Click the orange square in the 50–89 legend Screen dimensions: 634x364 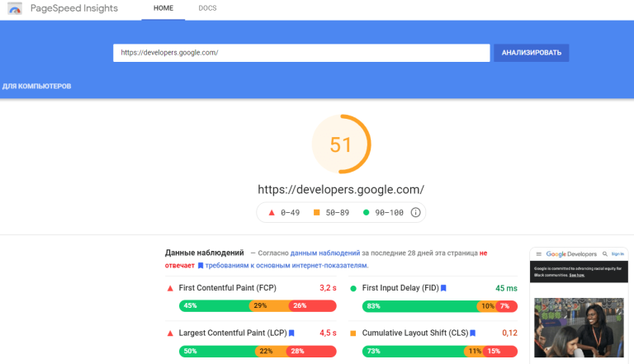tap(317, 212)
